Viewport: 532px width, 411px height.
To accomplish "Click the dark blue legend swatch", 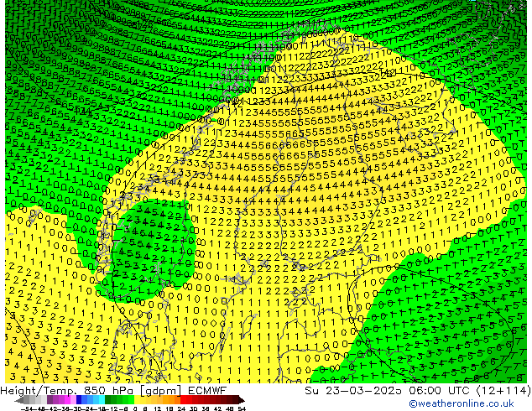I will coord(79,400).
